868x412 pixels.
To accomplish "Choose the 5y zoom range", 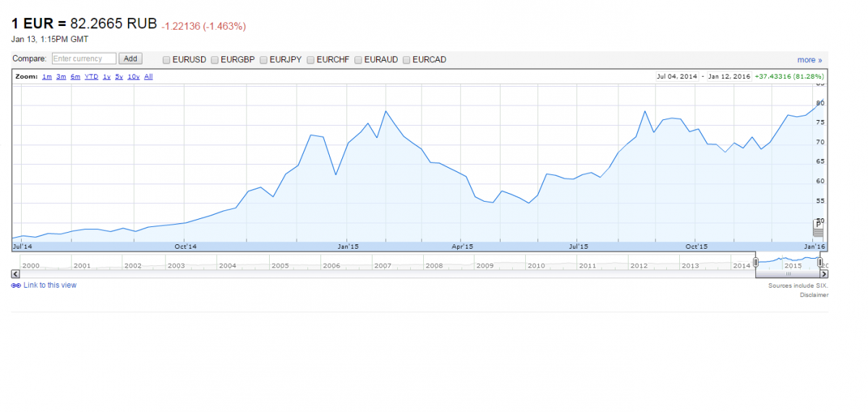I will pyautogui.click(x=119, y=77).
